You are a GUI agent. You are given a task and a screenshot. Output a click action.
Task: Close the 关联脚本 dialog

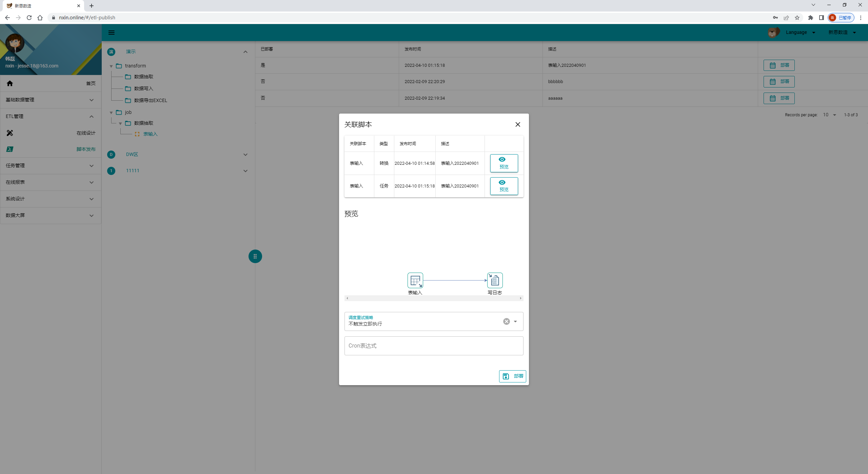(517, 124)
